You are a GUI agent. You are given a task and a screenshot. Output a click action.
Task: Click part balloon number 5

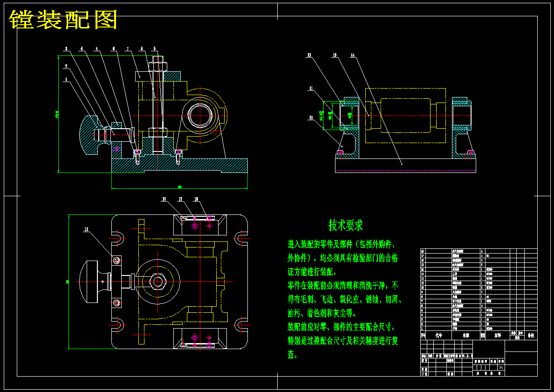point(96,49)
